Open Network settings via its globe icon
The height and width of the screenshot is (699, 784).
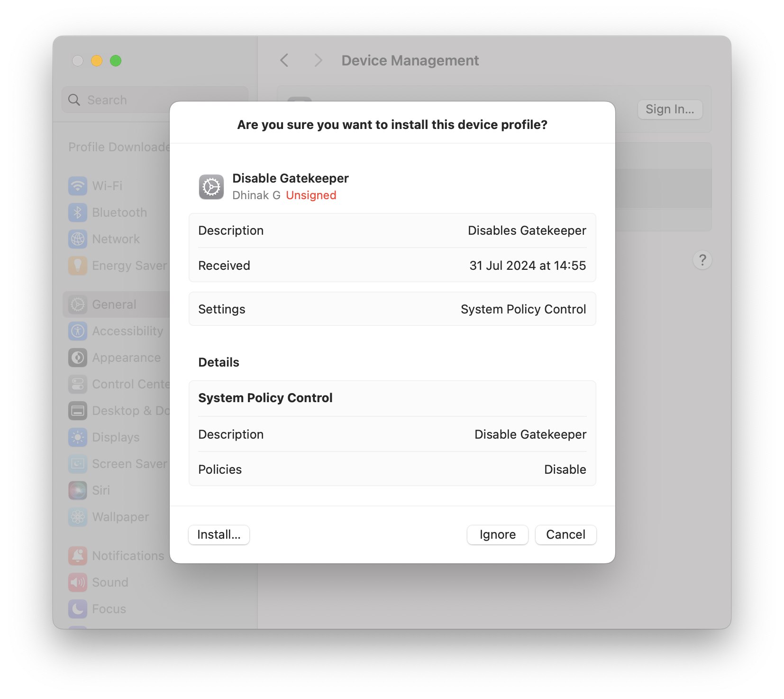[x=78, y=239]
